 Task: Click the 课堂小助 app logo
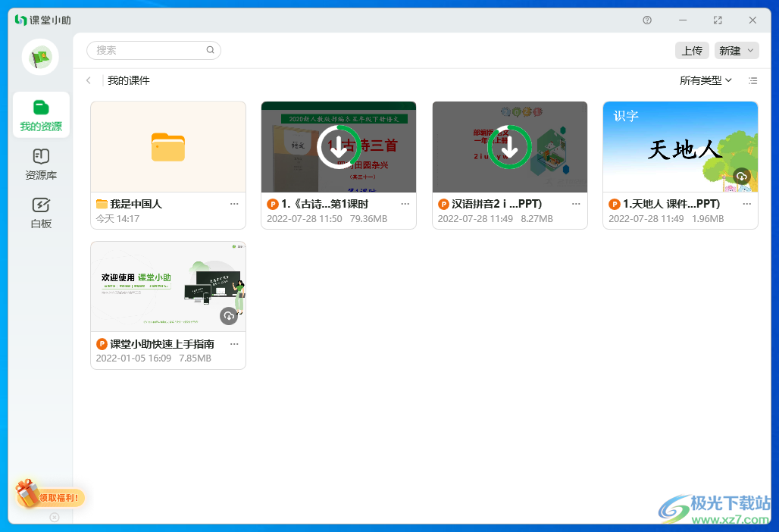pyautogui.click(x=42, y=20)
